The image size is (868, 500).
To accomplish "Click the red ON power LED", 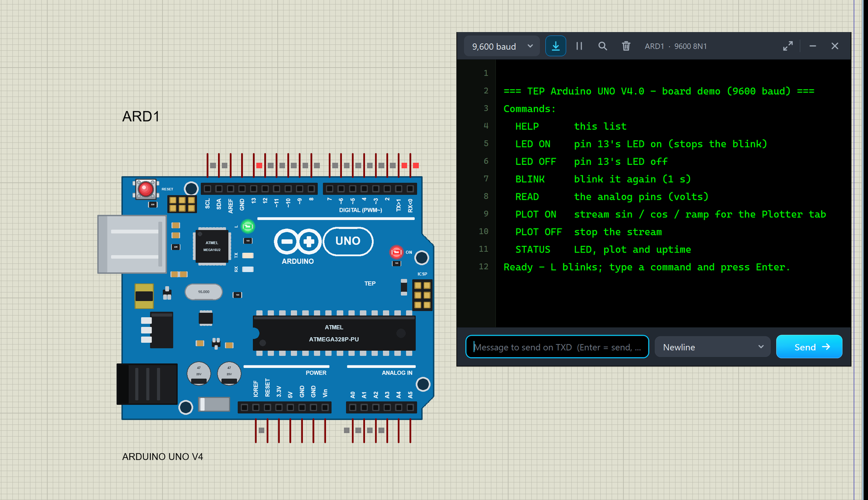I will 396,252.
